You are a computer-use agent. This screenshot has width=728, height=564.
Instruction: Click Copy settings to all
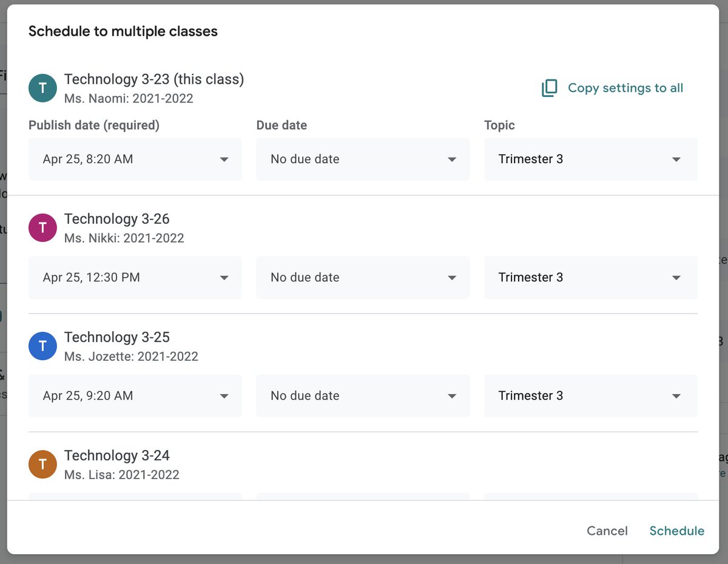pos(625,88)
